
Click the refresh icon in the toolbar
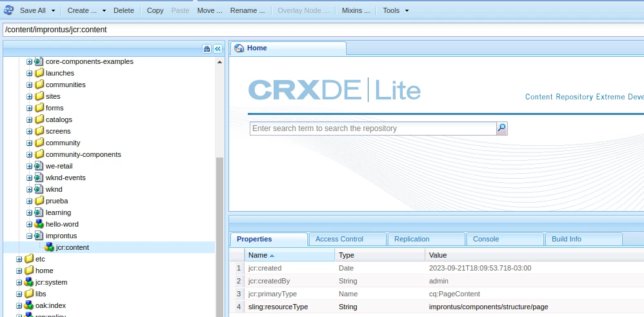tap(8, 10)
